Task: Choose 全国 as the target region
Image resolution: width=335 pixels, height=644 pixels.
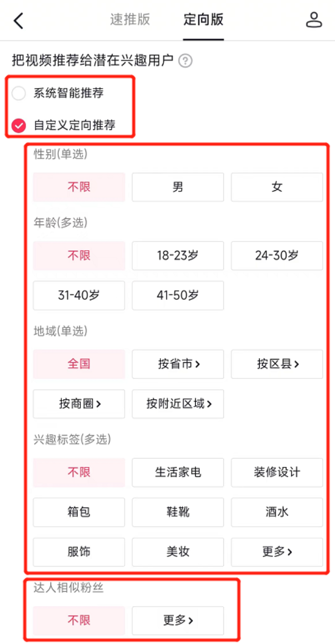Action: tap(78, 364)
